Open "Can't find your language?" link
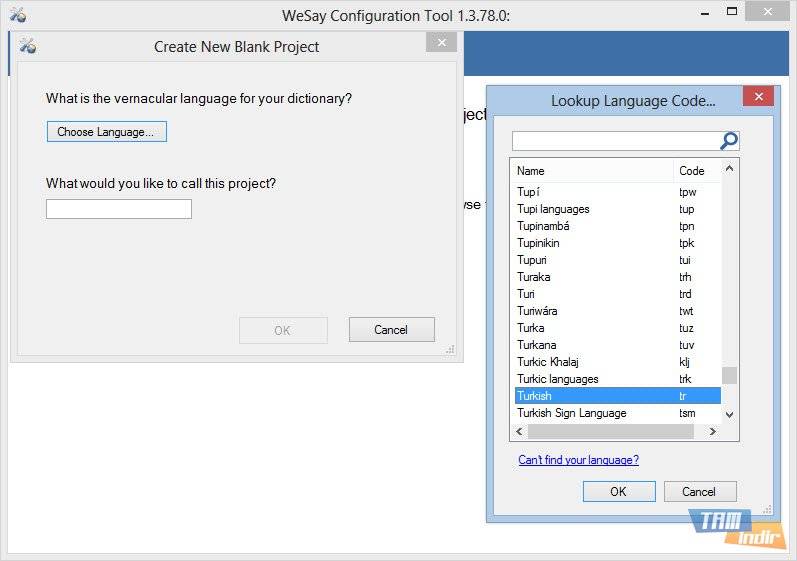797x561 pixels. pyautogui.click(x=578, y=460)
